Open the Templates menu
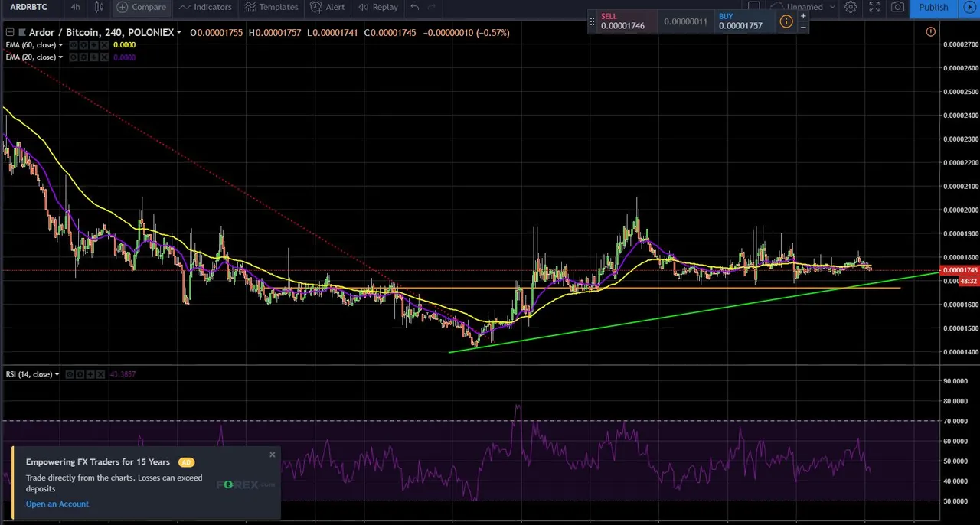This screenshot has width=980, height=525. [x=272, y=7]
